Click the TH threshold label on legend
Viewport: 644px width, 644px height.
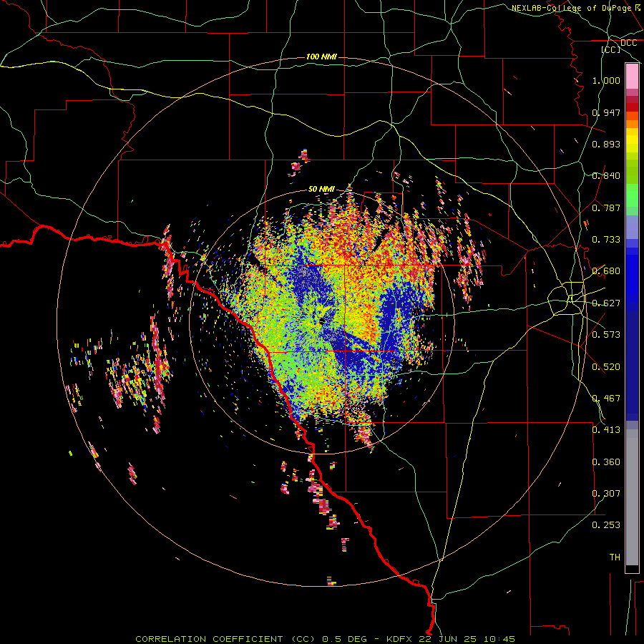(615, 557)
